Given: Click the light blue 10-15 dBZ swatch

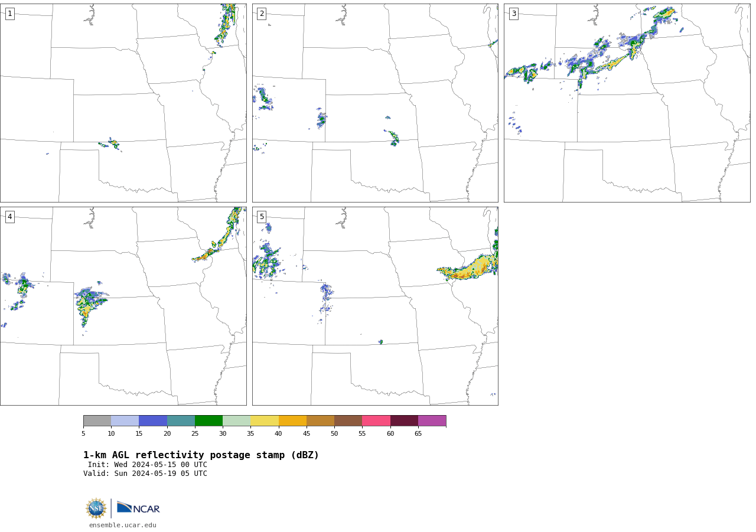Looking at the screenshot, I should tap(125, 420).
